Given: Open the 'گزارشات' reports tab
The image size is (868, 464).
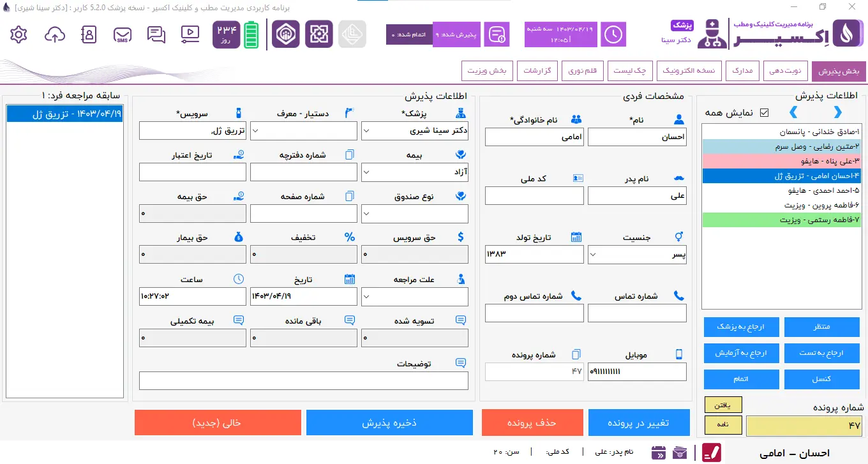Looking at the screenshot, I should (537, 71).
